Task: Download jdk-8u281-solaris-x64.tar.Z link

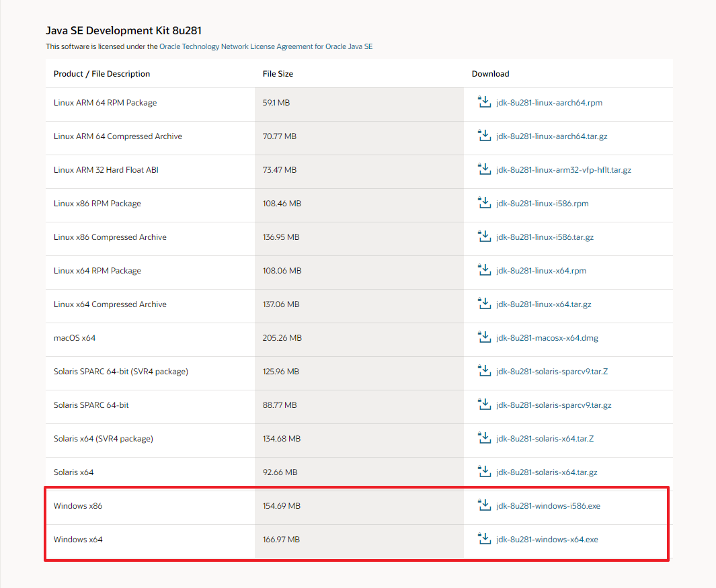Action: [x=545, y=439]
